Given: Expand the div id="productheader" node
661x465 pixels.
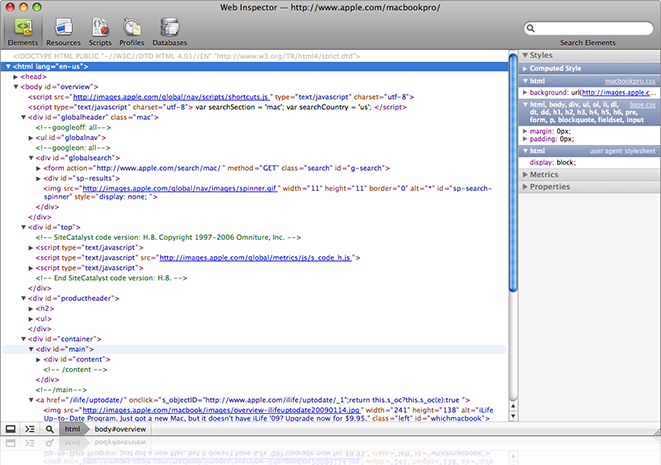Looking at the screenshot, I should [x=24, y=299].
